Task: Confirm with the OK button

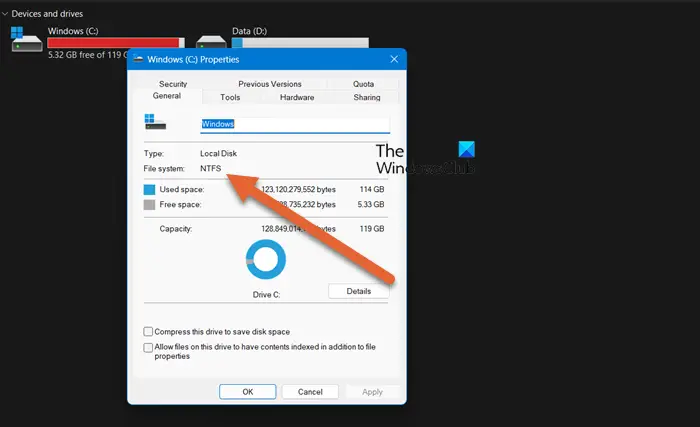Action: pos(248,392)
